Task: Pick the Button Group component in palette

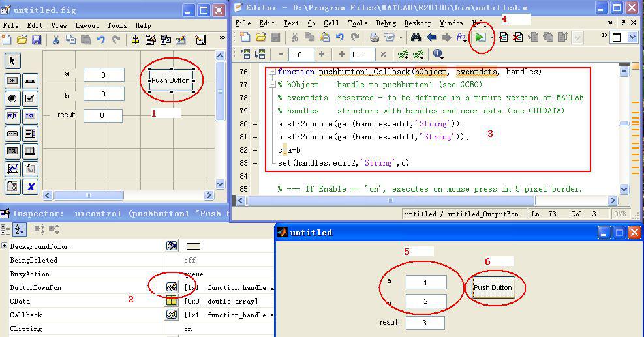Action: [x=12, y=186]
